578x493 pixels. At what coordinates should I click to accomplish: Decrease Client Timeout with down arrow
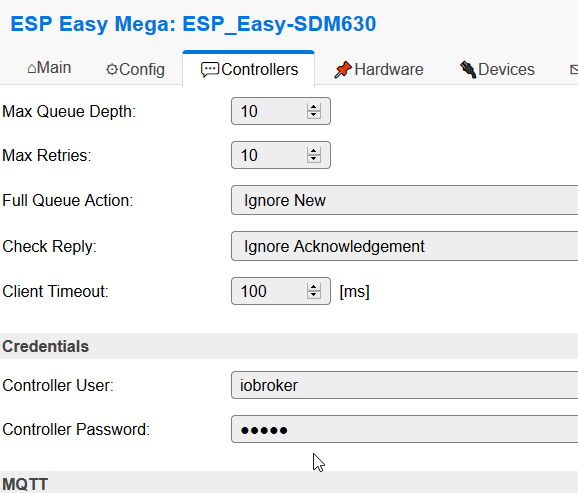tap(314, 295)
